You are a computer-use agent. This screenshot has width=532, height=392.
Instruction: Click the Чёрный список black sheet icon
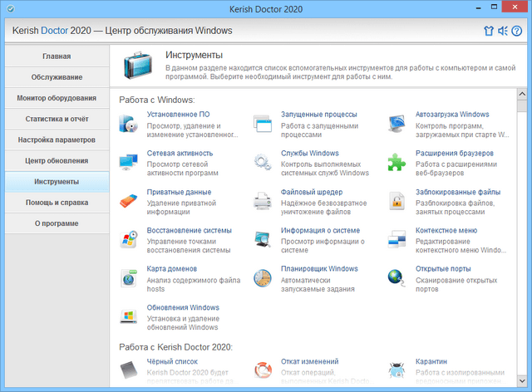(x=129, y=370)
